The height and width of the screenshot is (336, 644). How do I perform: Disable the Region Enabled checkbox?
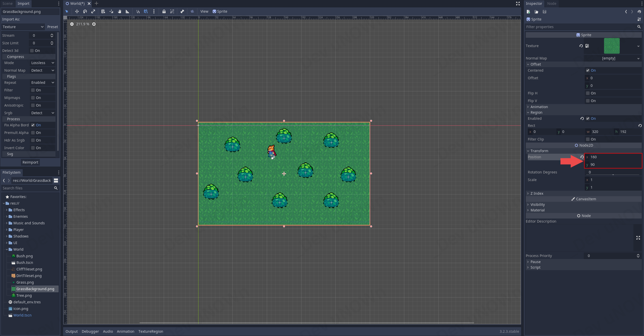coord(588,118)
